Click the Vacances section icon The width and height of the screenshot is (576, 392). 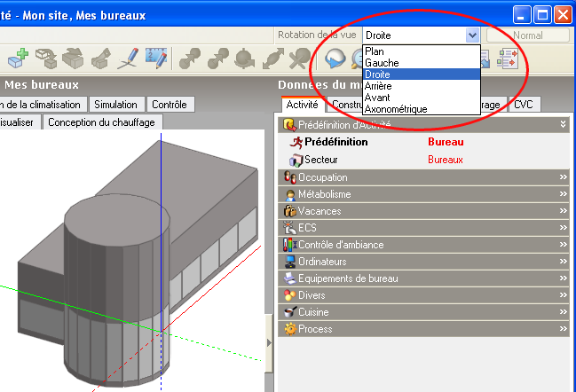tap(289, 211)
